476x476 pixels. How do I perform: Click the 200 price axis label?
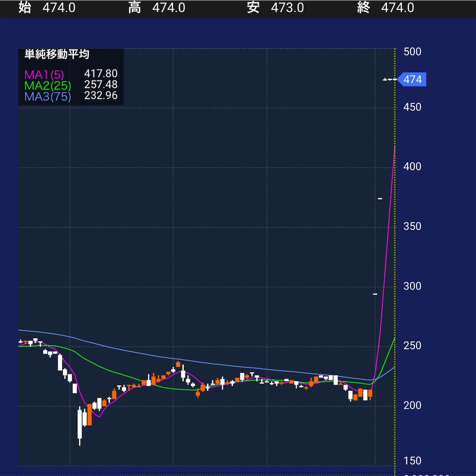pos(412,405)
